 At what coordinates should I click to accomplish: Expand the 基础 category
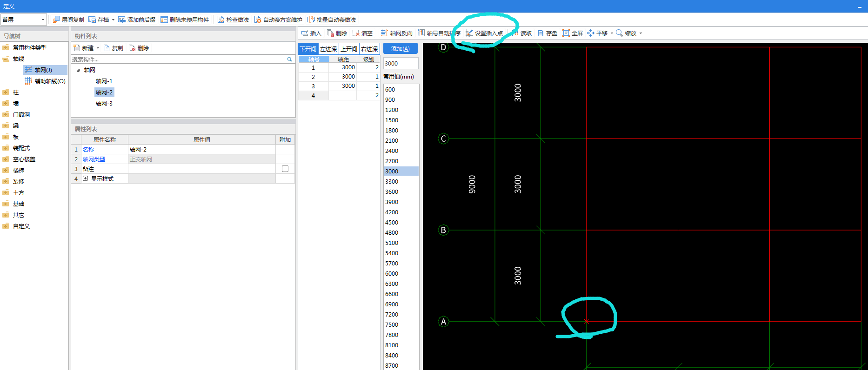point(6,204)
